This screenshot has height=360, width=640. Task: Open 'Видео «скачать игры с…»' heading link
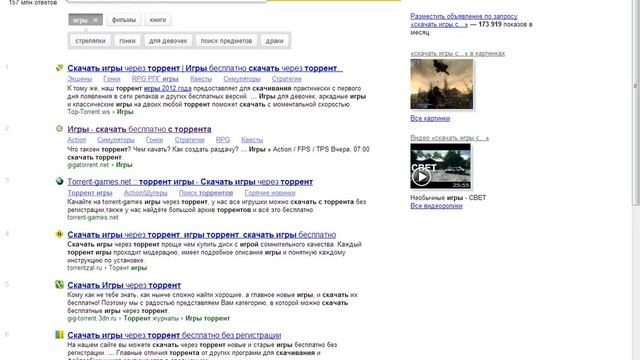coord(449,138)
